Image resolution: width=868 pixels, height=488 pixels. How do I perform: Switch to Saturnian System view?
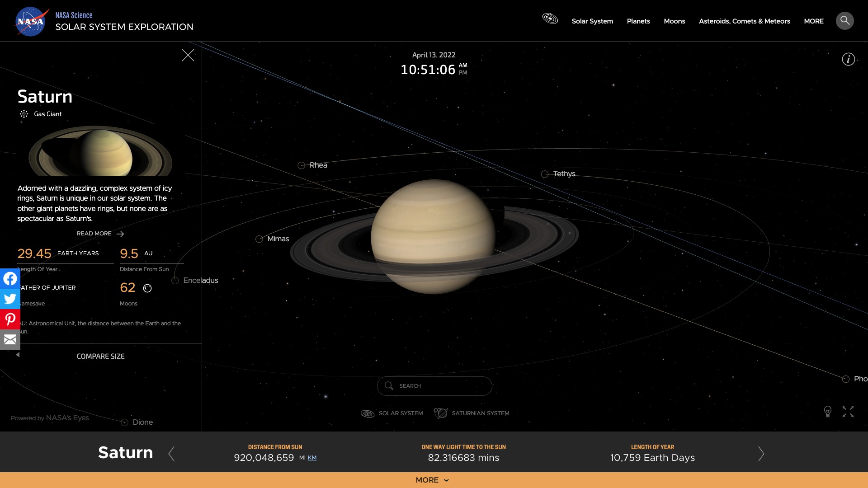coord(472,413)
